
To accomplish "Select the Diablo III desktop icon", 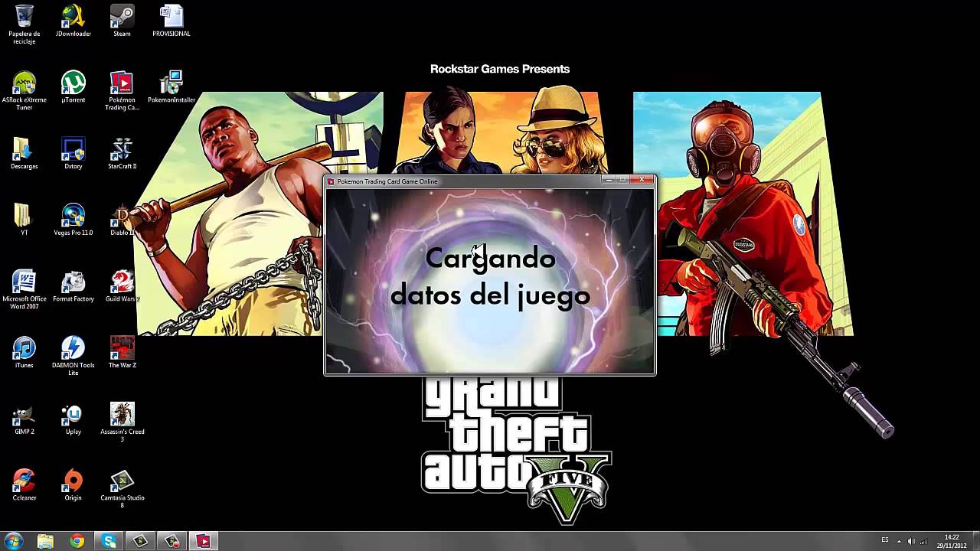I will pyautogui.click(x=122, y=220).
